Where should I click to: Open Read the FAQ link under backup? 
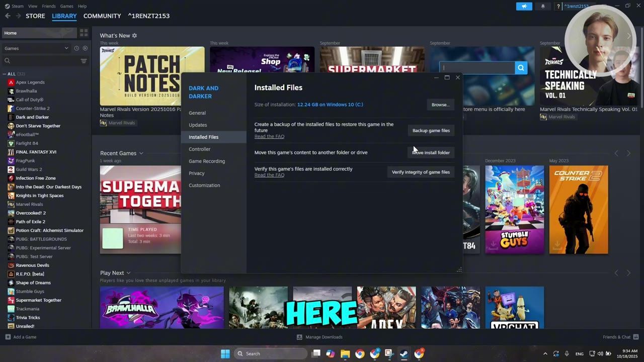(269, 137)
